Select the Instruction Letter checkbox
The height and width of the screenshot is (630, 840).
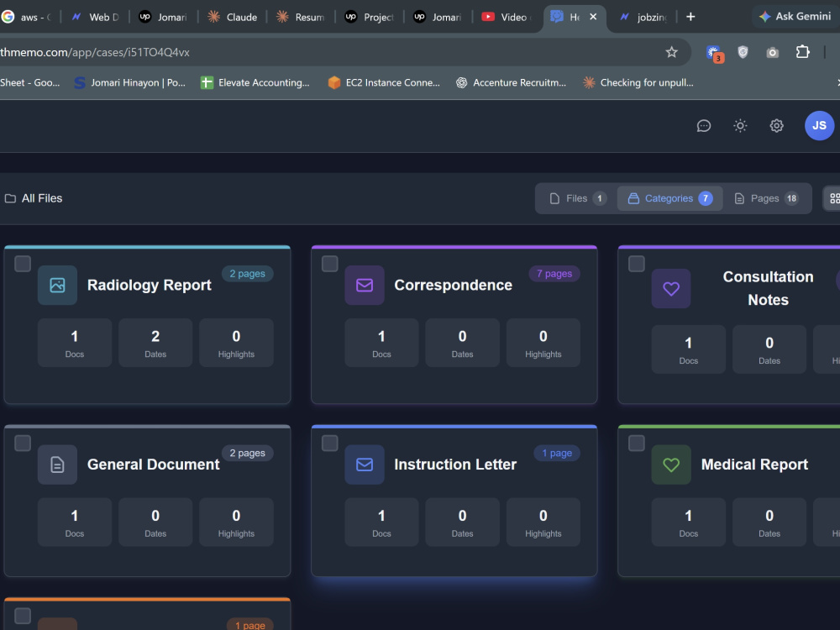[x=329, y=443]
